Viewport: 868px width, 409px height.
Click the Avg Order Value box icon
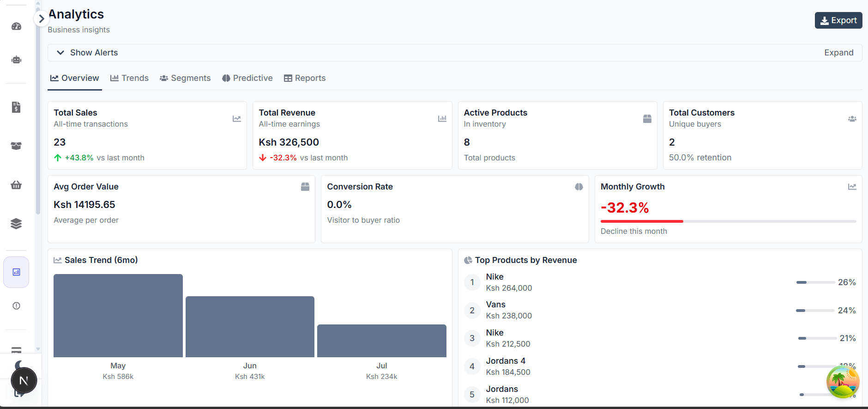pyautogui.click(x=305, y=187)
